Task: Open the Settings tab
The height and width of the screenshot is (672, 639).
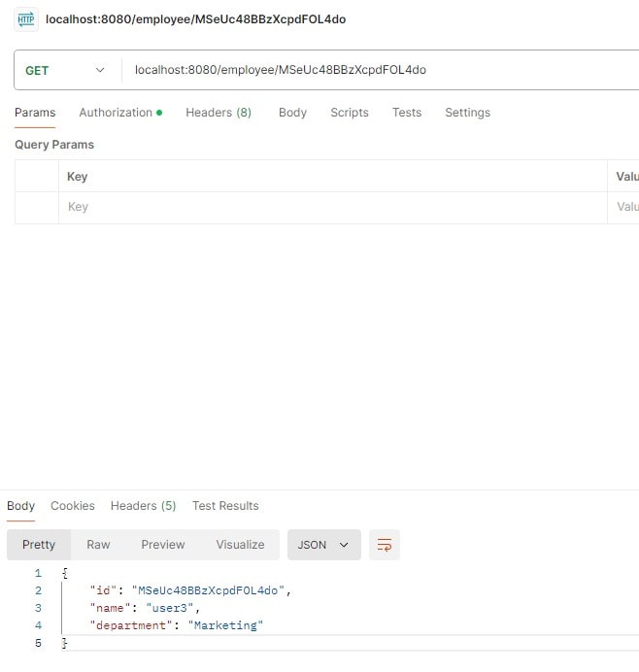Action: 467,113
